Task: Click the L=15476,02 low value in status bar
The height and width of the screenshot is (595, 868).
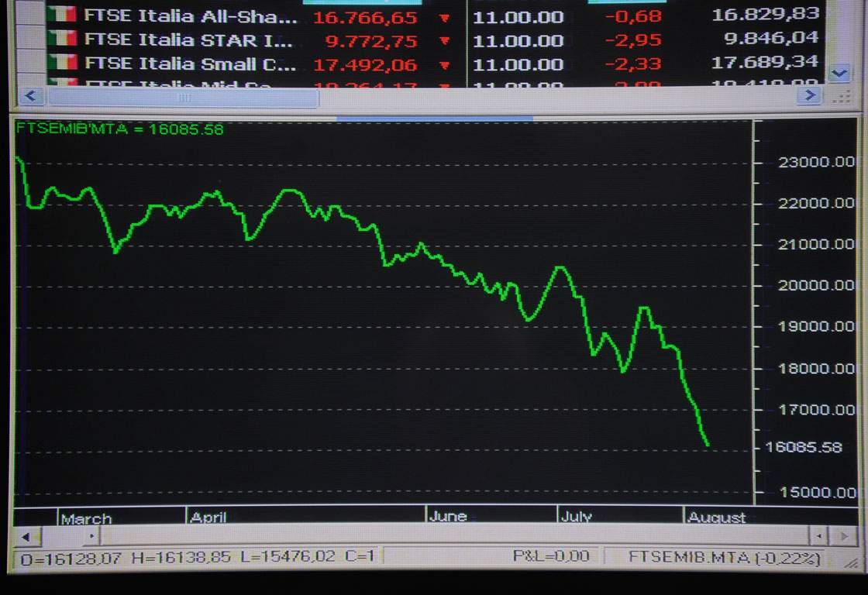Action: (288, 556)
